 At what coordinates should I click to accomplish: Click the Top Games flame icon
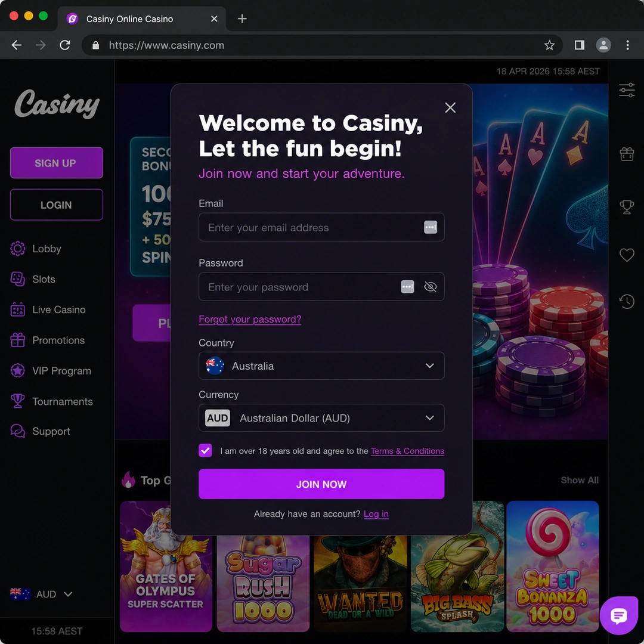pyautogui.click(x=129, y=479)
